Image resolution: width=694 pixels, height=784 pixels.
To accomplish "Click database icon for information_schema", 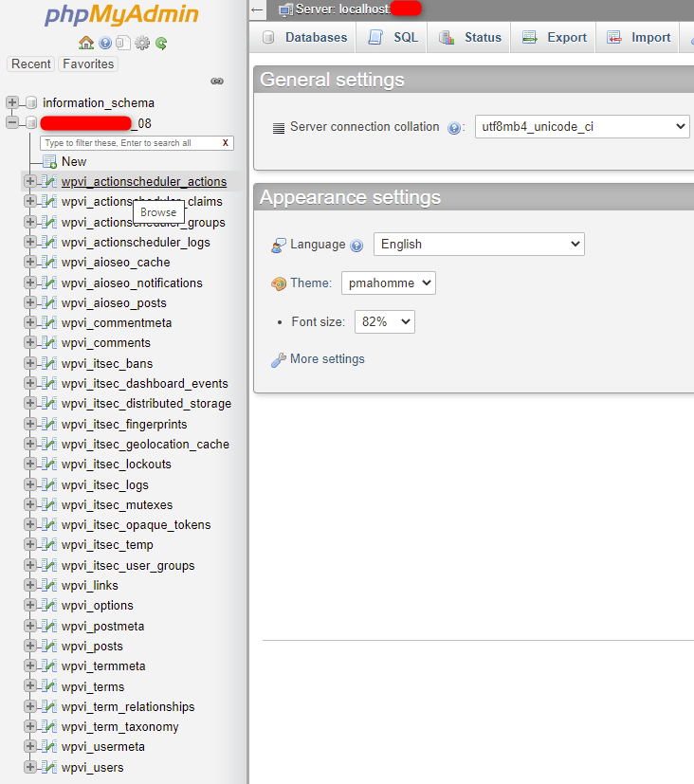I will click(x=31, y=102).
